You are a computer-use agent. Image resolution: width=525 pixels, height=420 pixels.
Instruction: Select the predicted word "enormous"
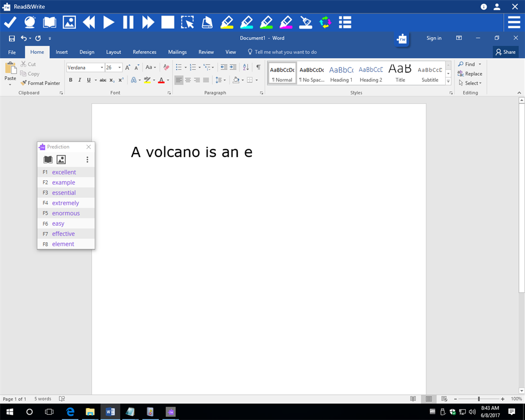click(66, 213)
